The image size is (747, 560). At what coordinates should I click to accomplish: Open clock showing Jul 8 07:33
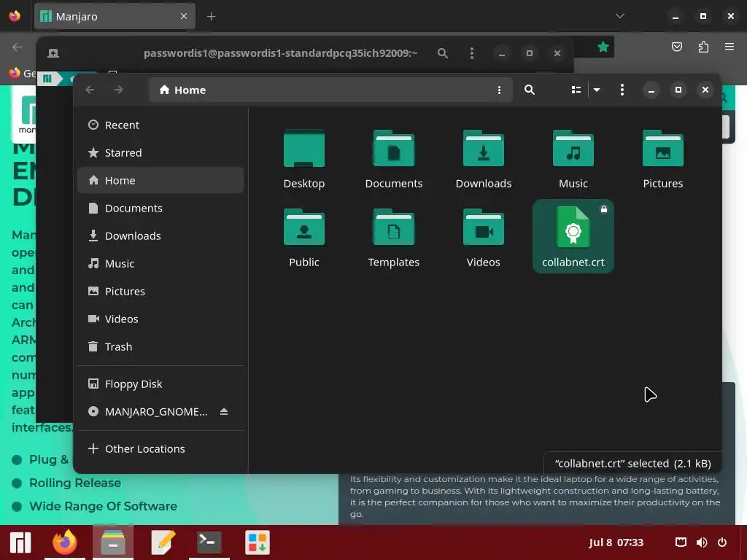click(616, 542)
